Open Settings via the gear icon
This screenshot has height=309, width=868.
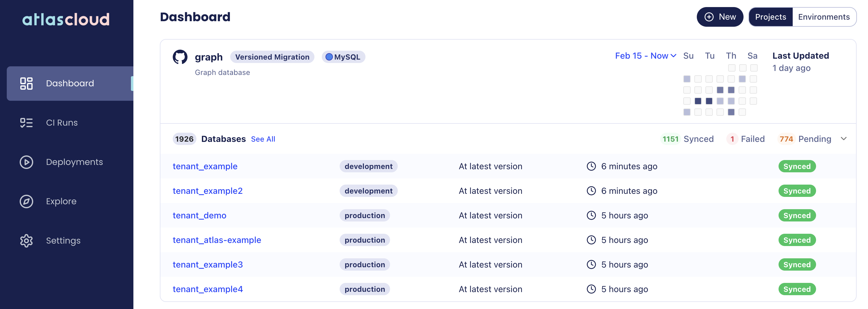[26, 240]
